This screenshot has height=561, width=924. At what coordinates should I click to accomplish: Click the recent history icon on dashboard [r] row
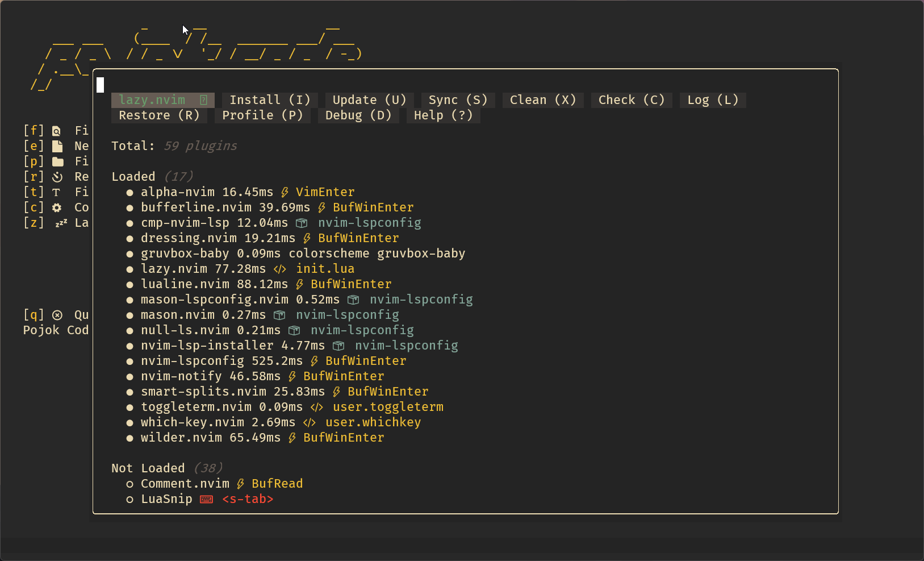point(57,177)
